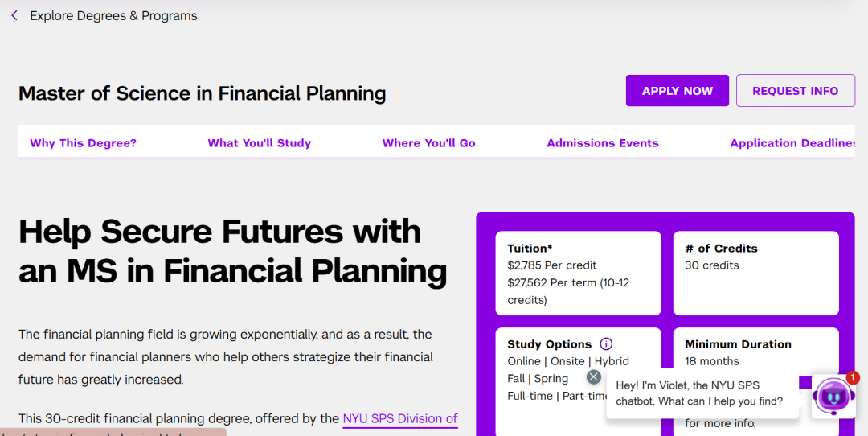Screen dimensions: 868x436
Task: Click the back chevron beside Explore Degrees
Action: pyautogui.click(x=14, y=15)
